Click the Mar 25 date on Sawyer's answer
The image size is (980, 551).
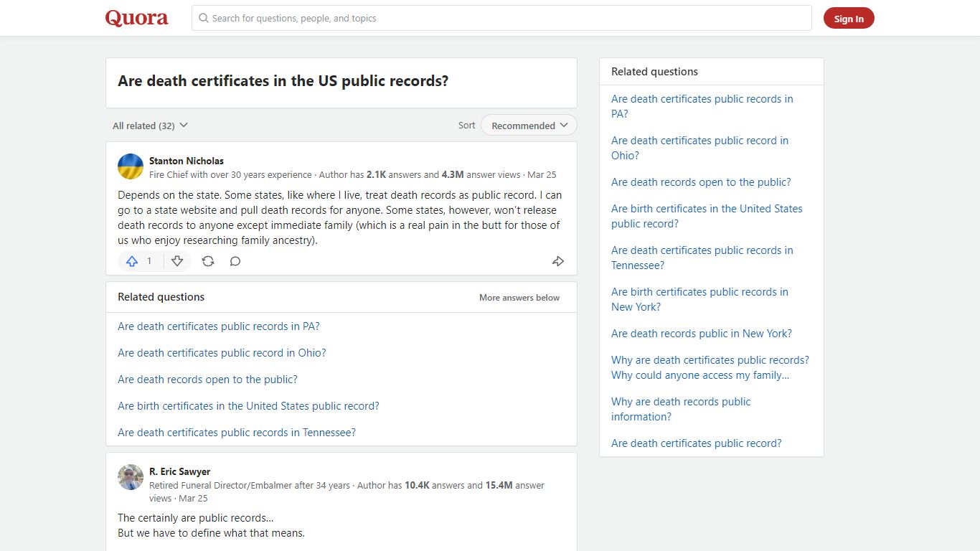[x=193, y=498]
